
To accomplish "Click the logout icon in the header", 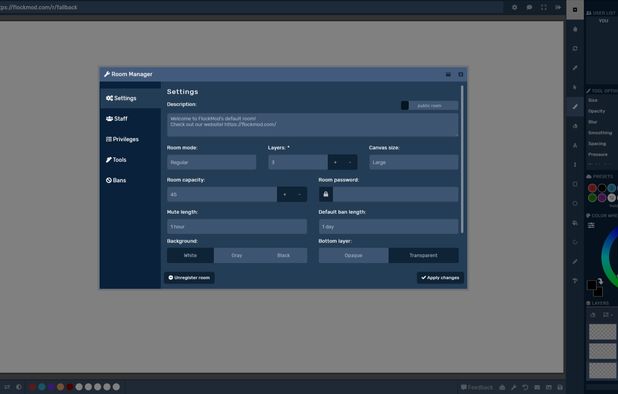I will (558, 7).
